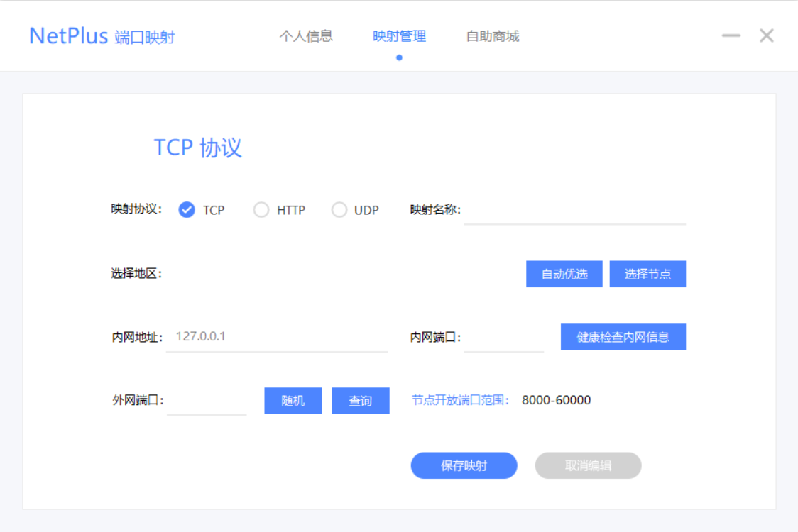This screenshot has width=798, height=532.
Task: Open the 选择节点 node selector
Action: click(647, 274)
